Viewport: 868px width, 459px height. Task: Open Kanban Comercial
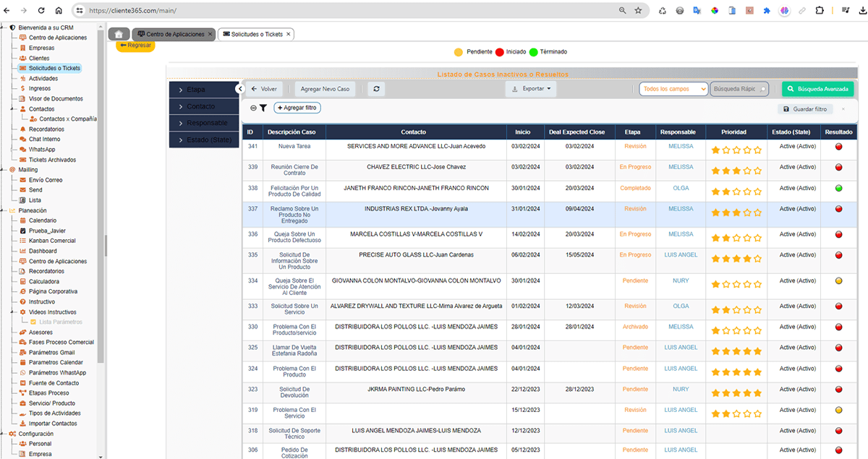pyautogui.click(x=52, y=241)
